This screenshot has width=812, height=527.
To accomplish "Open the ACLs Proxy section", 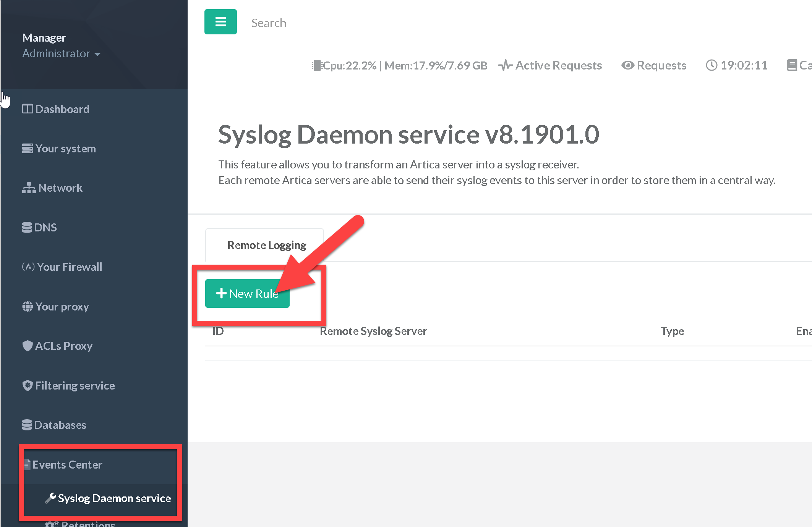I will pyautogui.click(x=57, y=346).
